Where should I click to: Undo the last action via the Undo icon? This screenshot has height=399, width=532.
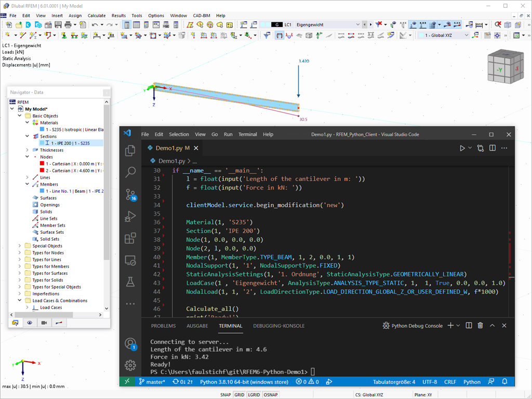pyautogui.click(x=94, y=25)
